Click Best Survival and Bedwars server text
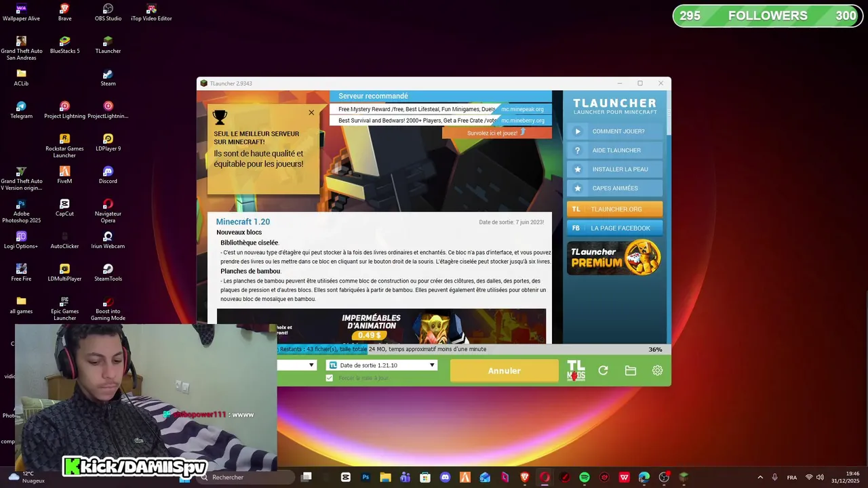868x488 pixels. pos(418,121)
